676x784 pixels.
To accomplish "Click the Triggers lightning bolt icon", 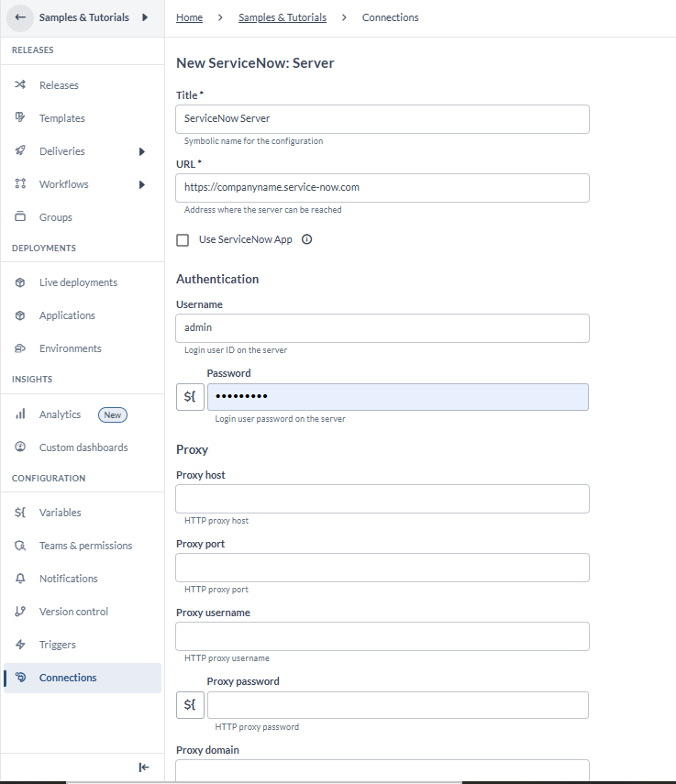I will (20, 645).
